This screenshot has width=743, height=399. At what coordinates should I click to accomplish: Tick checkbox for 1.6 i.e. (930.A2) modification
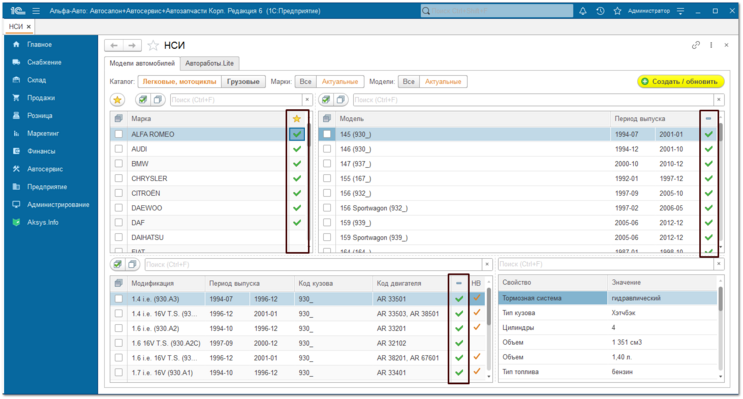(x=118, y=328)
